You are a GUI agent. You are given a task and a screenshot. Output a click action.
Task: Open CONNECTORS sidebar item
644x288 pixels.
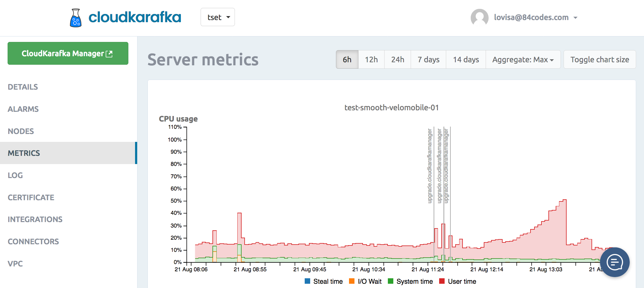[33, 242]
